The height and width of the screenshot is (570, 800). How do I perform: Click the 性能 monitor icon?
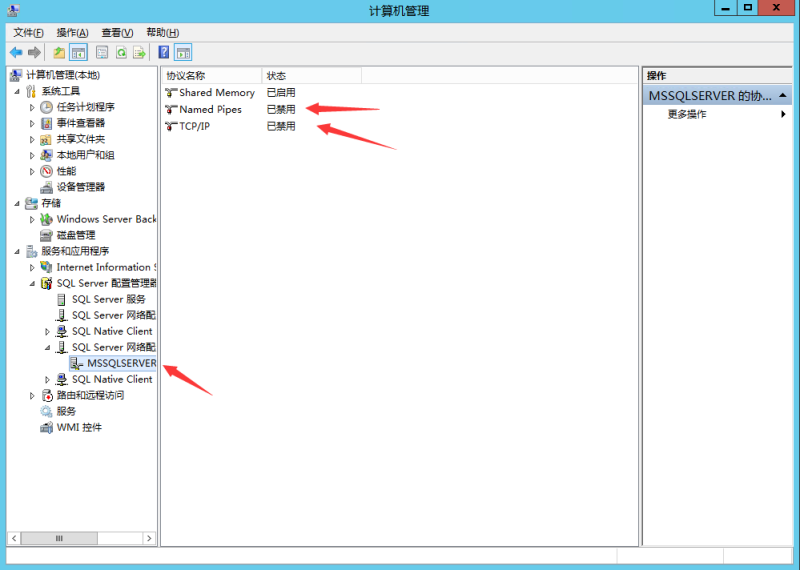[x=46, y=171]
